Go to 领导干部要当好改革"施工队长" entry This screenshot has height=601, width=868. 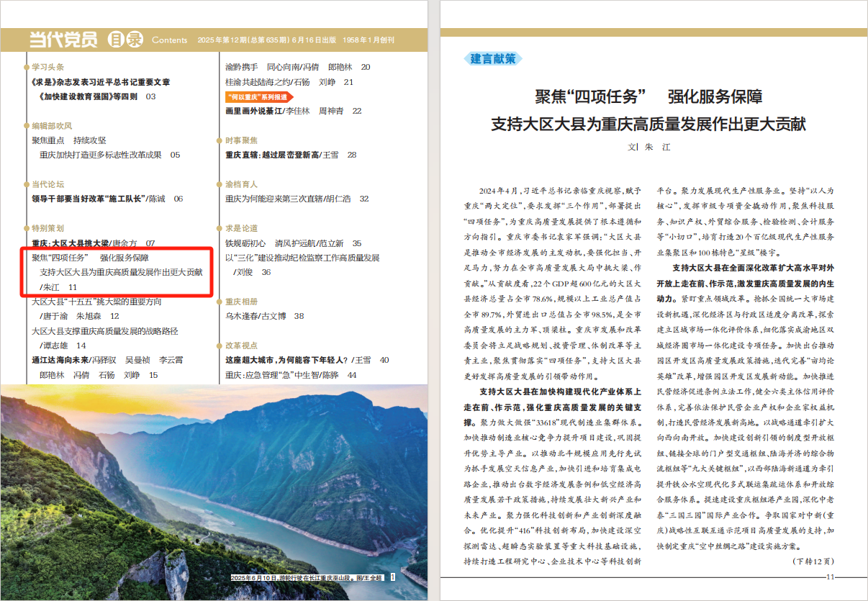tap(107, 199)
